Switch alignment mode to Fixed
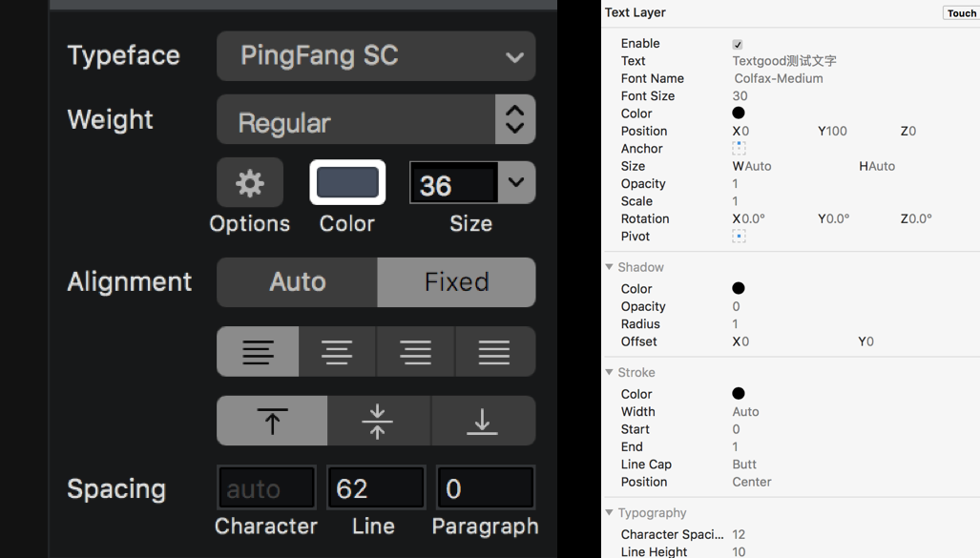The height and width of the screenshot is (558, 980). coord(456,282)
